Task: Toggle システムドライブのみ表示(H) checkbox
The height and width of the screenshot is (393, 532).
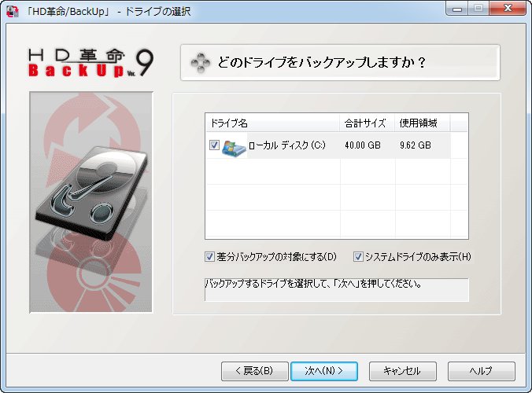Action: pyautogui.click(x=358, y=257)
